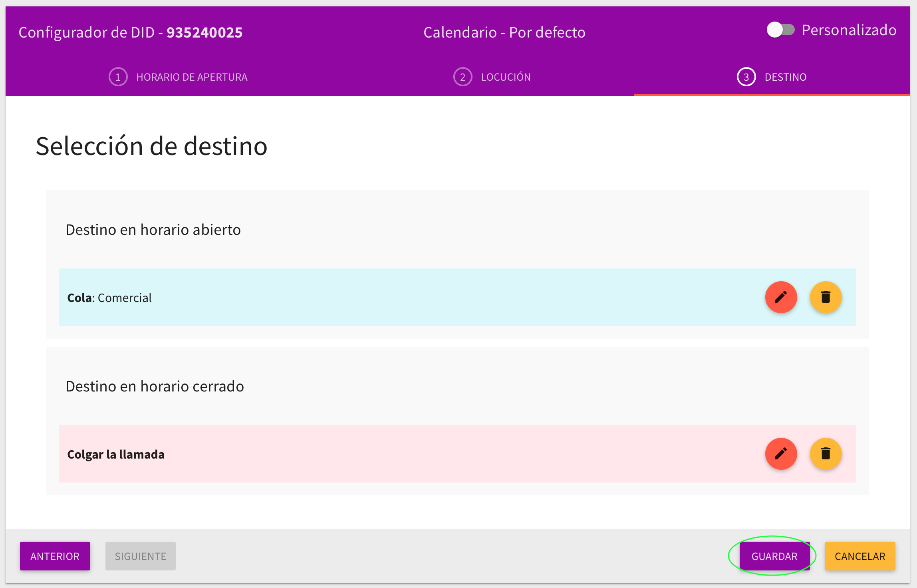The image size is (917, 588).
Task: Click the Anterior button
Action: (x=55, y=556)
